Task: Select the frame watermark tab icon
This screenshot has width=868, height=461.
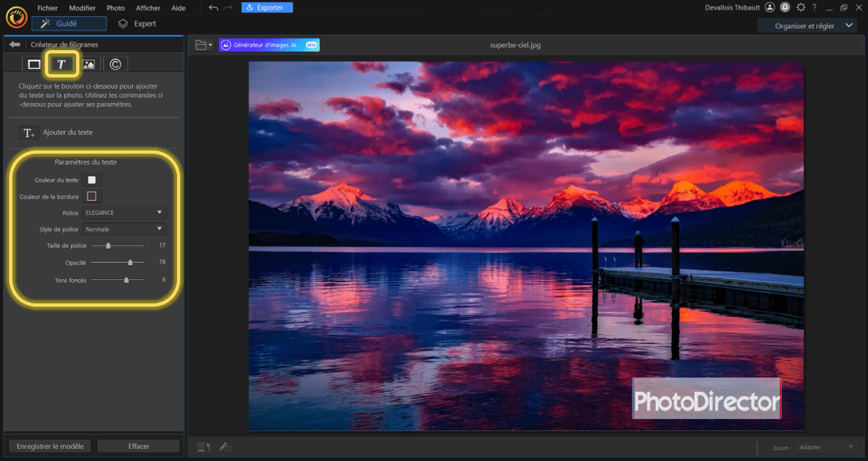Action: click(x=34, y=64)
